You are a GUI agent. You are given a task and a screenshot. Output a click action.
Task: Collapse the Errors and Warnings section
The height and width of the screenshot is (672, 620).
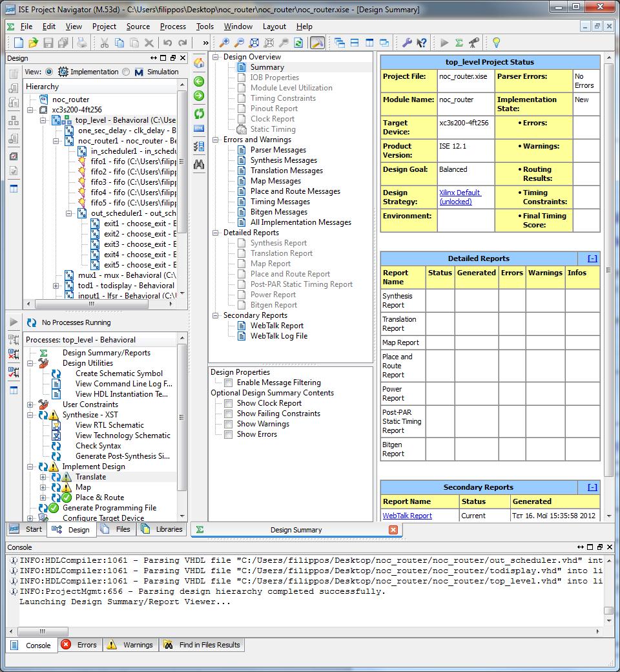[216, 140]
